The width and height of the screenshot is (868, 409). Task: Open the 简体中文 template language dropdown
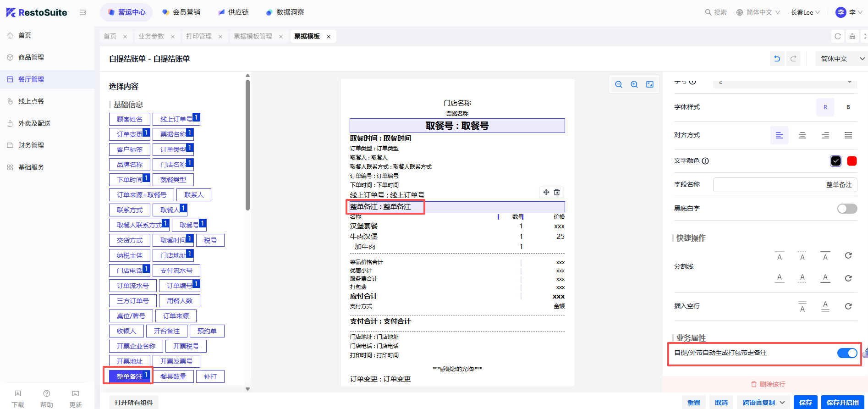[x=841, y=59]
